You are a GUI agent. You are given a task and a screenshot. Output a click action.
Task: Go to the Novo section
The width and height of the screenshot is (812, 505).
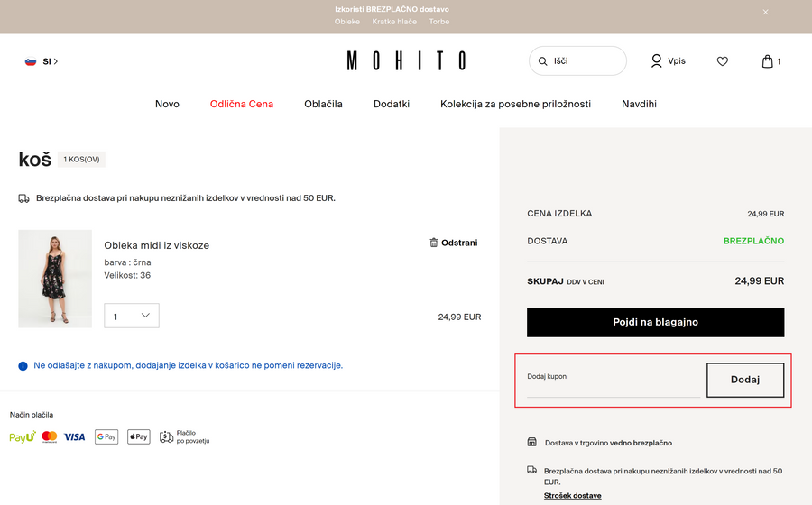167,104
